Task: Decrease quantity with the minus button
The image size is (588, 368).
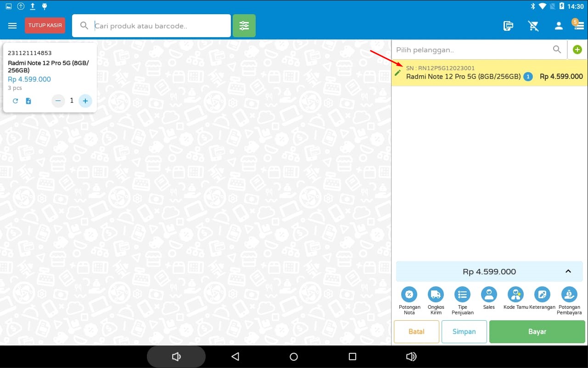Action: (x=58, y=101)
